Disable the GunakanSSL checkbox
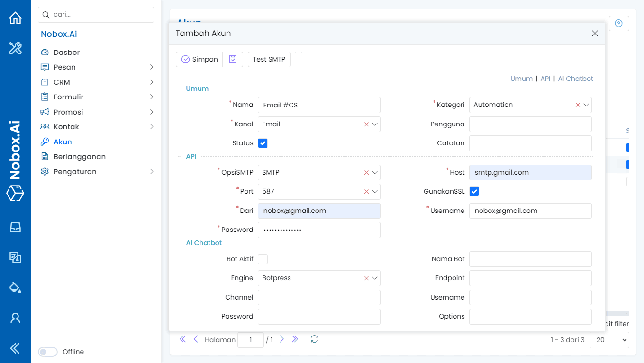644x363 pixels. pyautogui.click(x=474, y=191)
